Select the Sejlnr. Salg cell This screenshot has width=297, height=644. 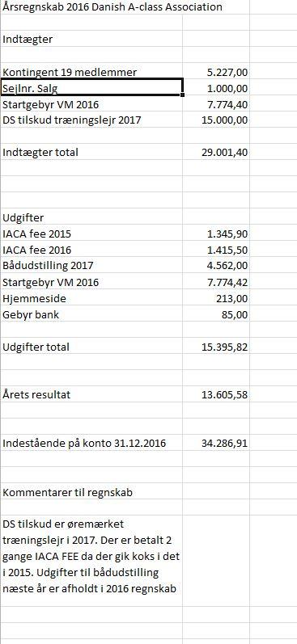pyautogui.click(x=91, y=87)
